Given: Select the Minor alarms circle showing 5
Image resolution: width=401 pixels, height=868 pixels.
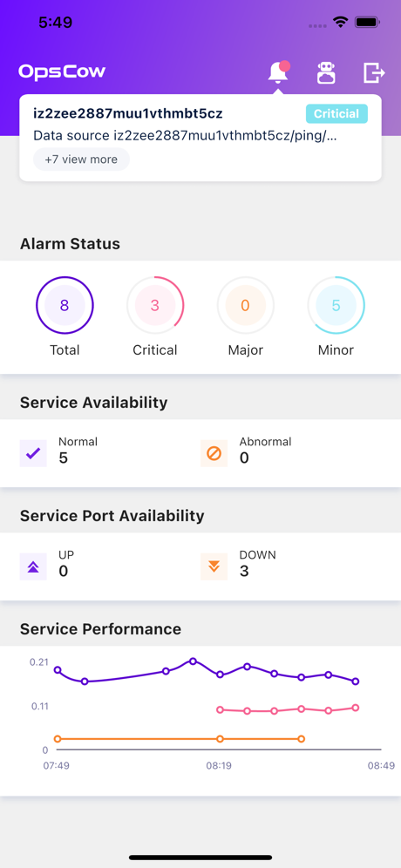Looking at the screenshot, I should pos(336,305).
